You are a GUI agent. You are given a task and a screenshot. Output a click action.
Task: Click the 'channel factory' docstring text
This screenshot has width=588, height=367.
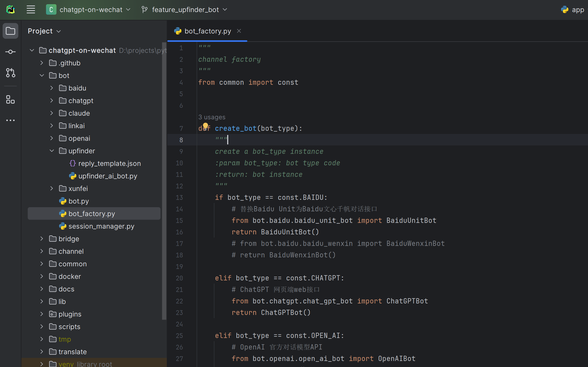pyautogui.click(x=229, y=59)
